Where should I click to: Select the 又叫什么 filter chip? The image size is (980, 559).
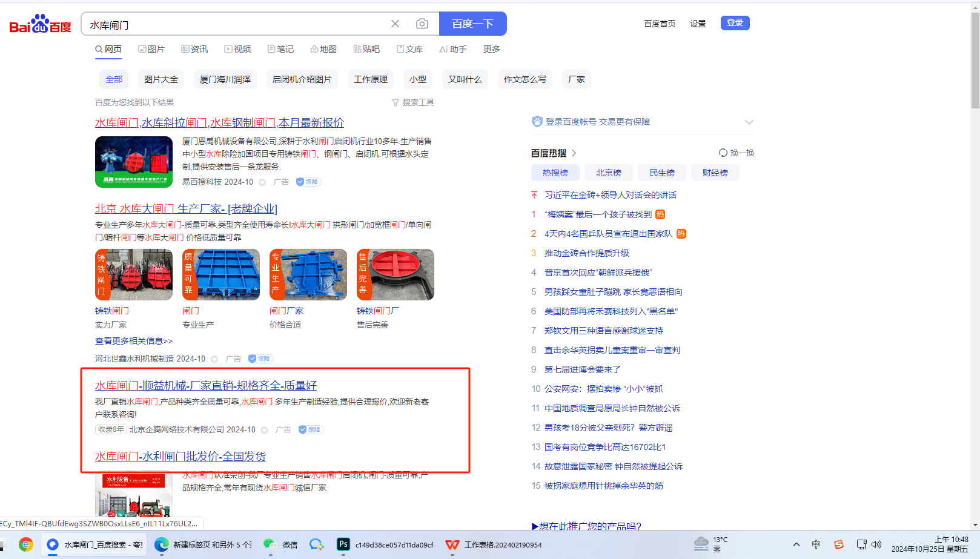[465, 79]
